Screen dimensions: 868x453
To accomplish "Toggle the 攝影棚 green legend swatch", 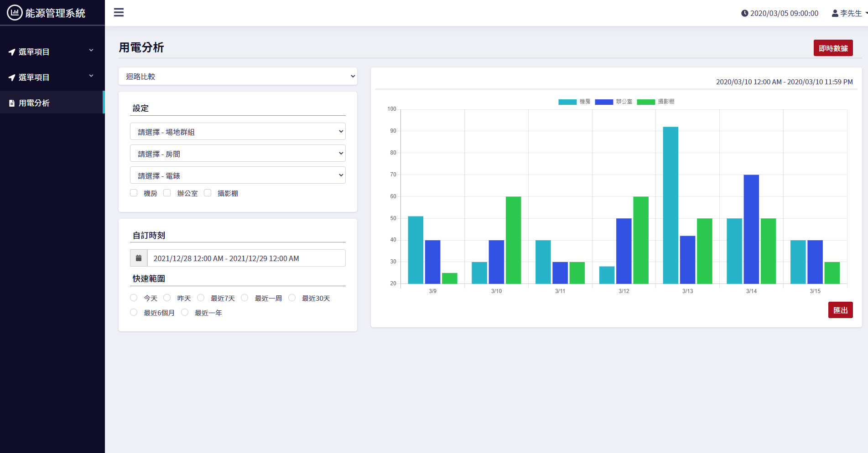I will tap(646, 102).
